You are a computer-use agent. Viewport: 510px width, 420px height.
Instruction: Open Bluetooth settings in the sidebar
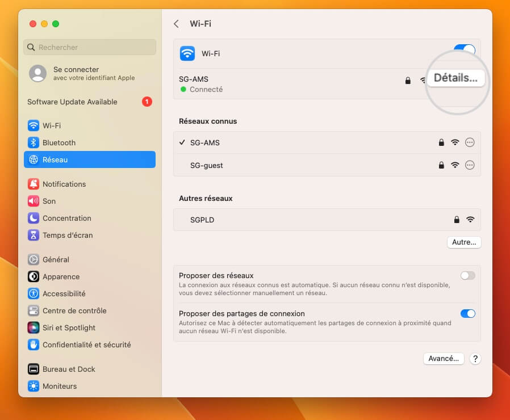pos(89,142)
